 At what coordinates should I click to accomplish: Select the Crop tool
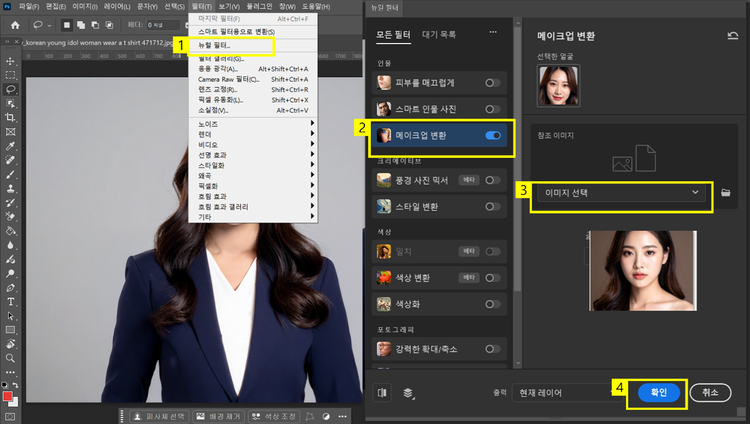[x=10, y=117]
